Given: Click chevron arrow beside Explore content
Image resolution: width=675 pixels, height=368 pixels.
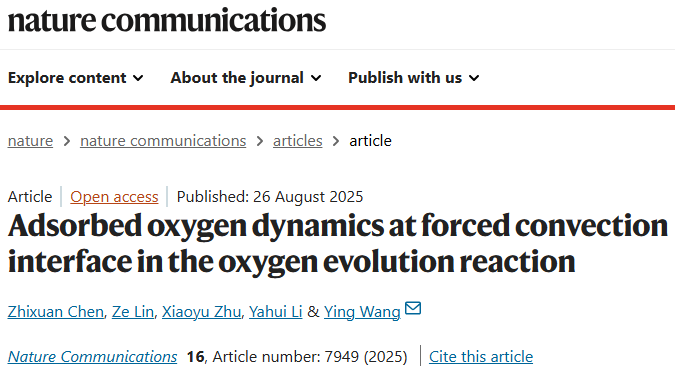Looking at the screenshot, I should pos(138,78).
